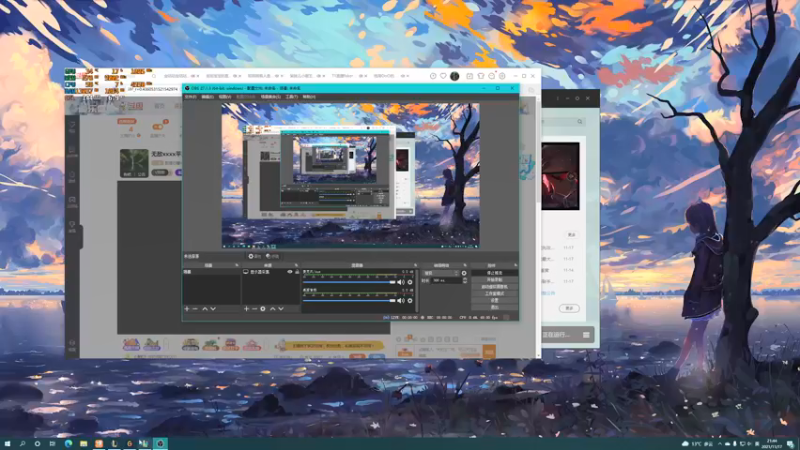The image size is (800, 450).
Task: Pop out the Scene Transitions dock via header icon
Action: (x=465, y=265)
